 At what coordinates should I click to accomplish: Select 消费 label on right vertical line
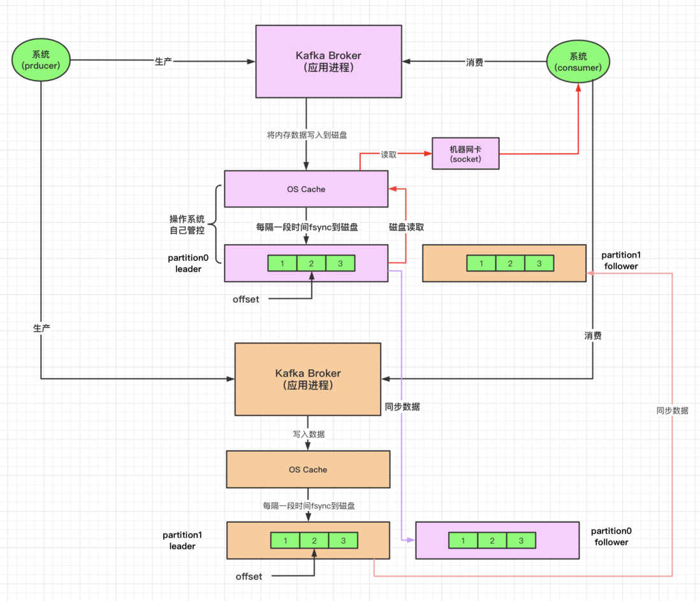pos(593,335)
